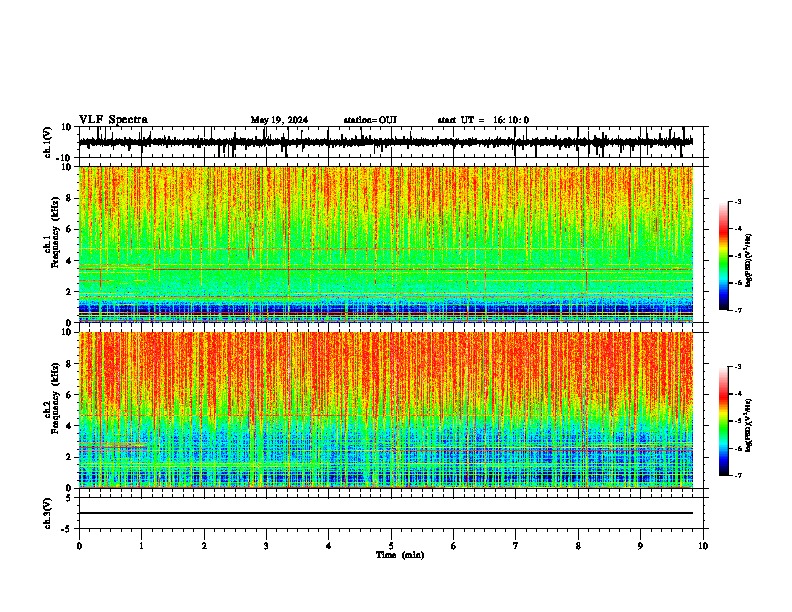Click the time axis tick label '8'
The image size is (792, 612).
point(578,546)
